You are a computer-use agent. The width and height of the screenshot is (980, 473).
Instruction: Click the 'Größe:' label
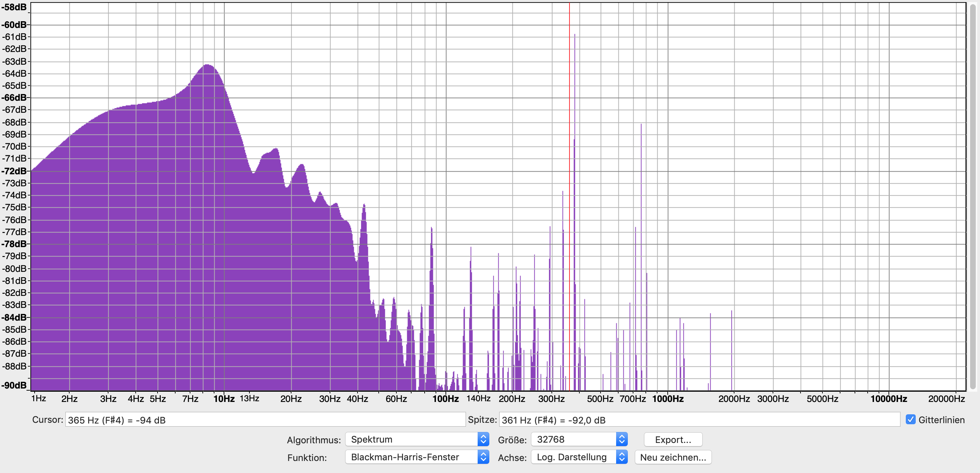(512, 440)
